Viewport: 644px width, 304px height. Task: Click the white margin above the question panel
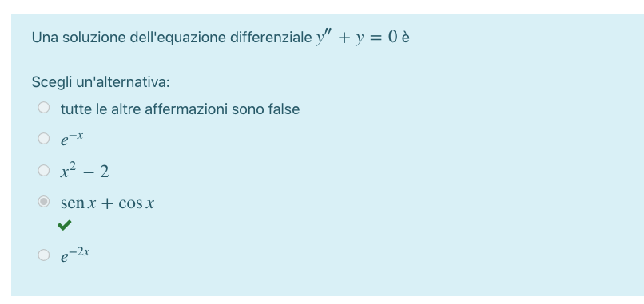click(322, 6)
